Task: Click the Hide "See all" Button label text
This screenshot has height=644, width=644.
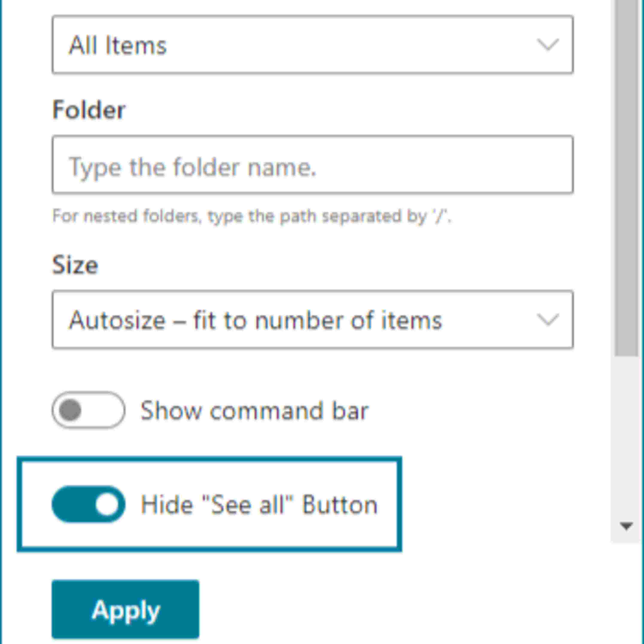Action: pyautogui.click(x=259, y=504)
